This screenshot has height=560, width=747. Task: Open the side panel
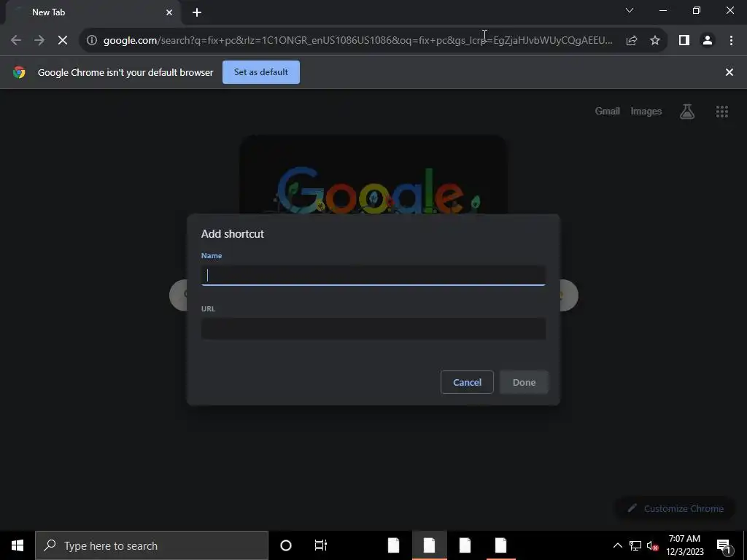tap(684, 41)
